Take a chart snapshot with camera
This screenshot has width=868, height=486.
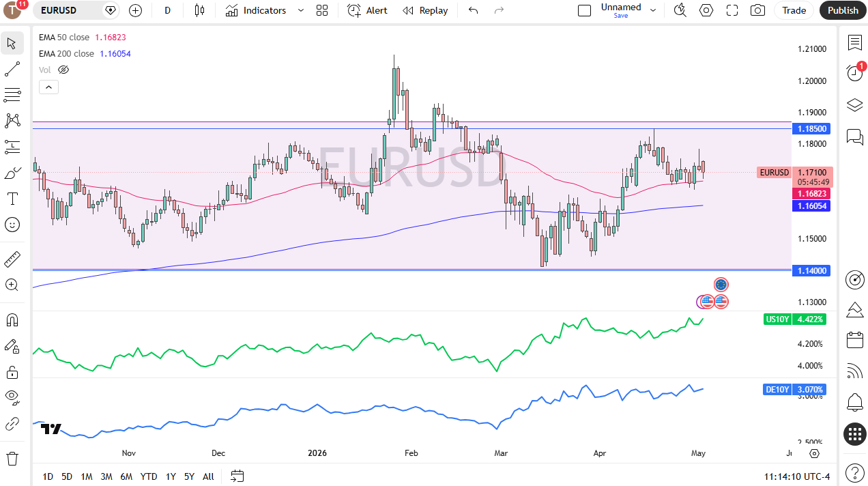pos(757,10)
